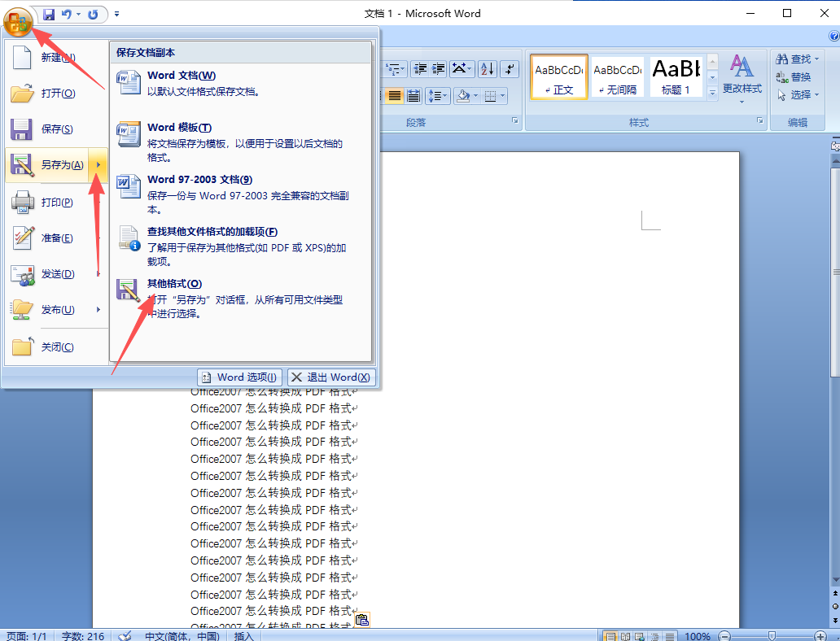The width and height of the screenshot is (840, 641).
Task: Click the Undo arrow icon
Action: 67,15
